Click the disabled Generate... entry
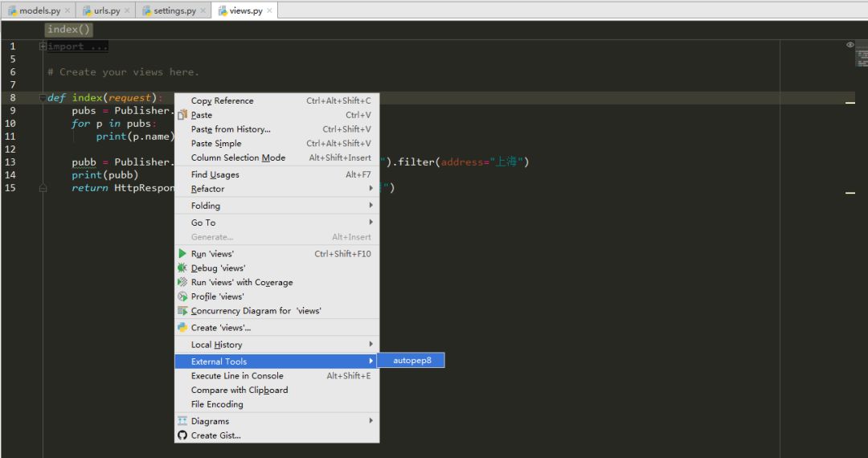The width and height of the screenshot is (868, 458). (276, 237)
